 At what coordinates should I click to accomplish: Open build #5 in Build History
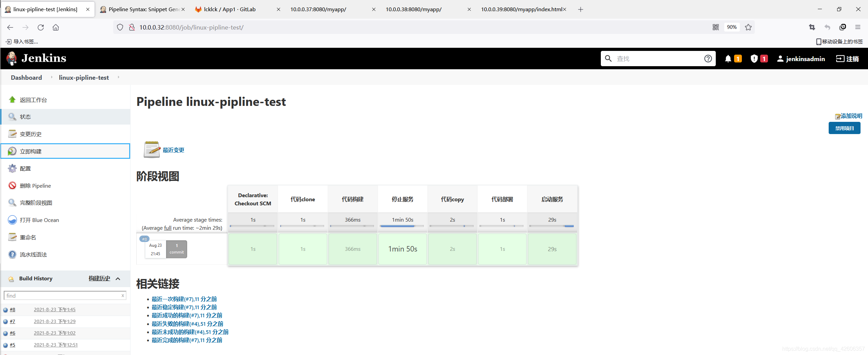point(13,345)
